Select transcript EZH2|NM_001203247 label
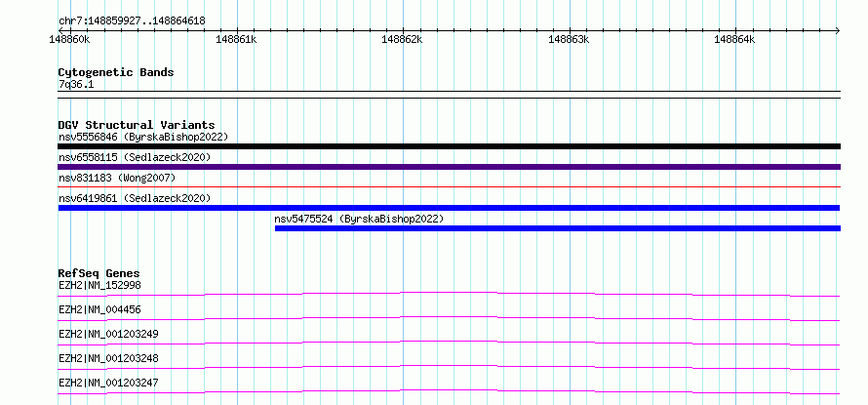 108,384
